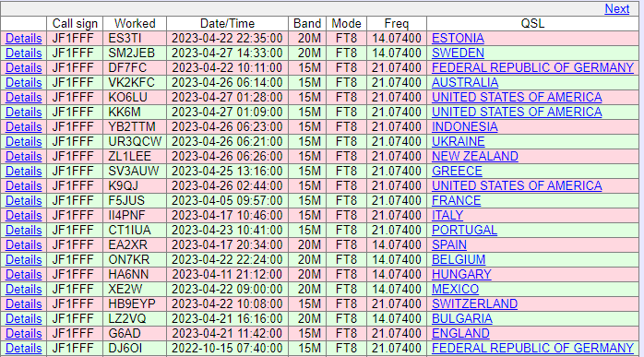Click the HUNGARY QSL link
Screen dimensions: 644x357
[x=461, y=275]
